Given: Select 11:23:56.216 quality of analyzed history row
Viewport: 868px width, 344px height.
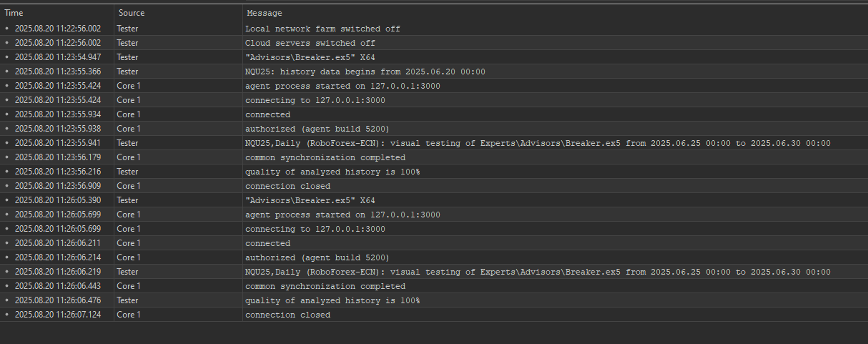Looking at the screenshot, I should click(x=434, y=172).
